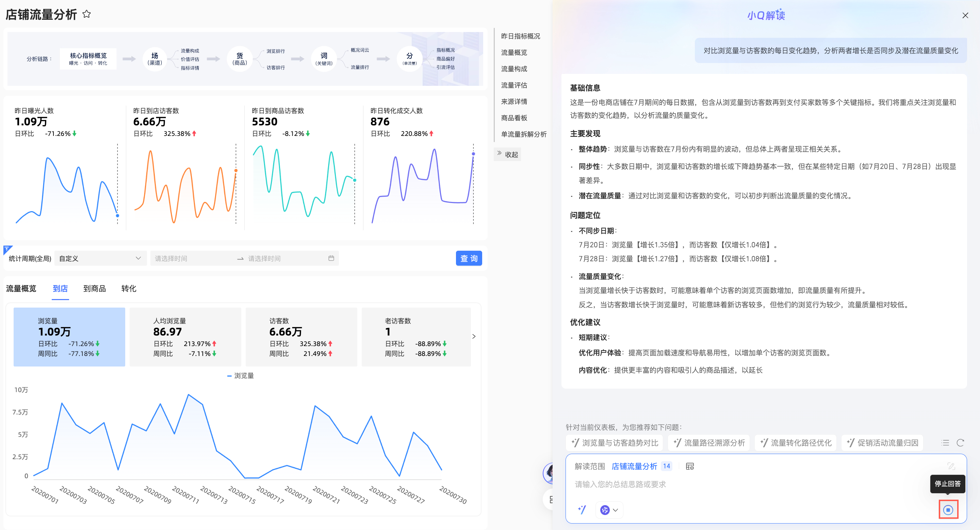Refresh the recommended questions list
This screenshot has width=980, height=530.
[960, 442]
